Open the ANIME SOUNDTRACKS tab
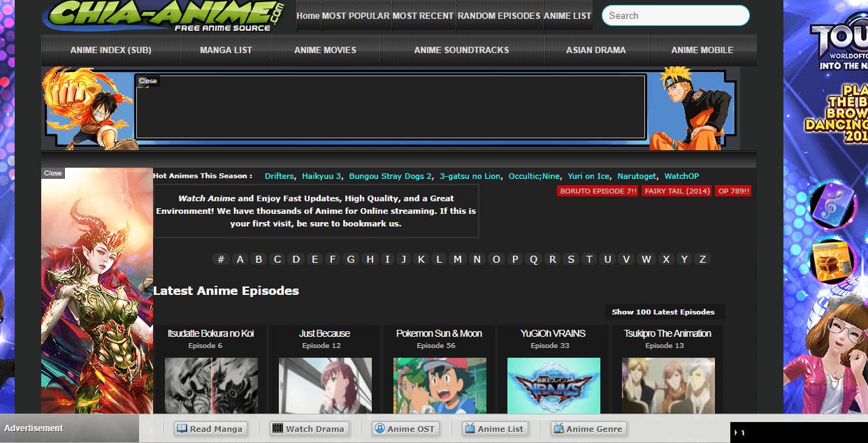This screenshot has height=443, width=868. pyautogui.click(x=461, y=50)
